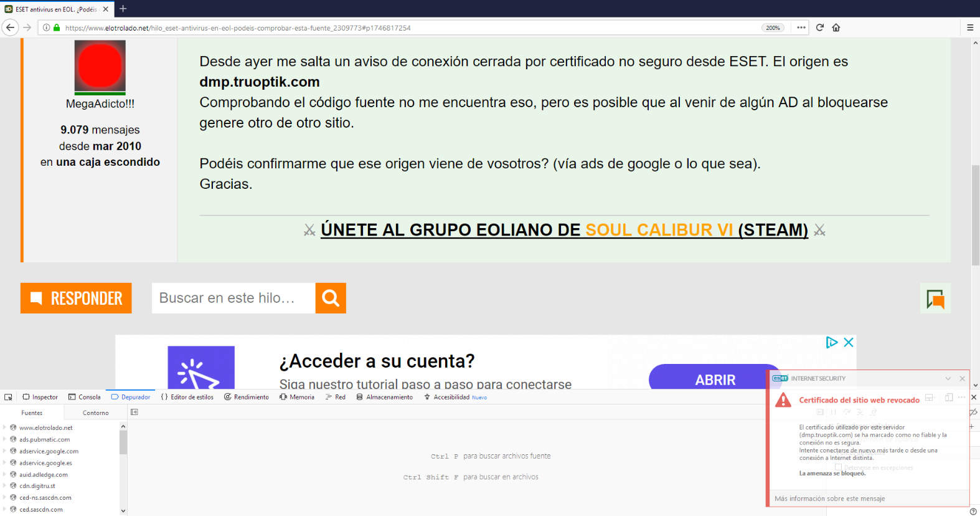Viewport: 980px width, 516px height.
Task: Click the ABRIR button in the ad
Action: [715, 378]
